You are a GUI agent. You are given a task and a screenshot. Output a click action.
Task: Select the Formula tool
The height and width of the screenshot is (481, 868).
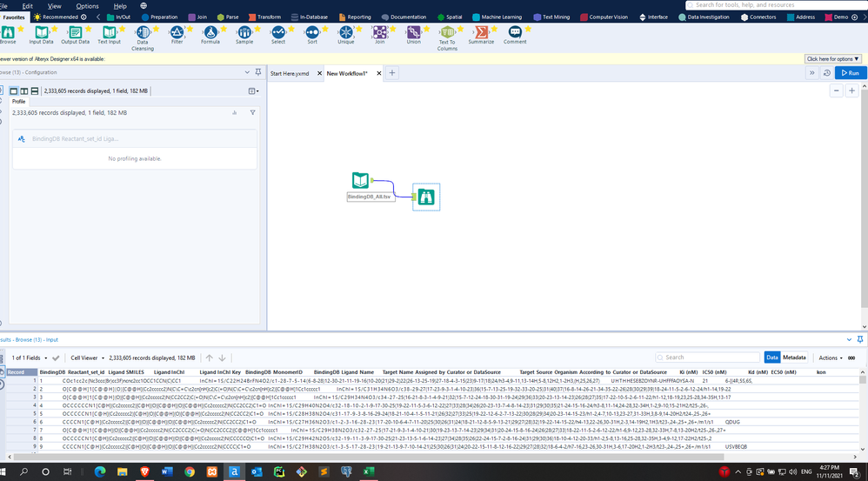click(x=210, y=33)
